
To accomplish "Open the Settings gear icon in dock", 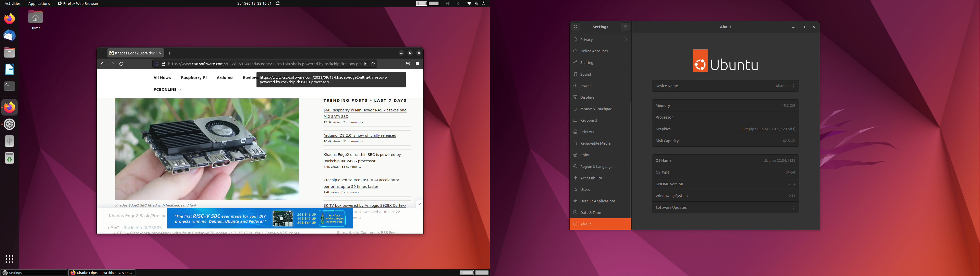I will [9, 124].
